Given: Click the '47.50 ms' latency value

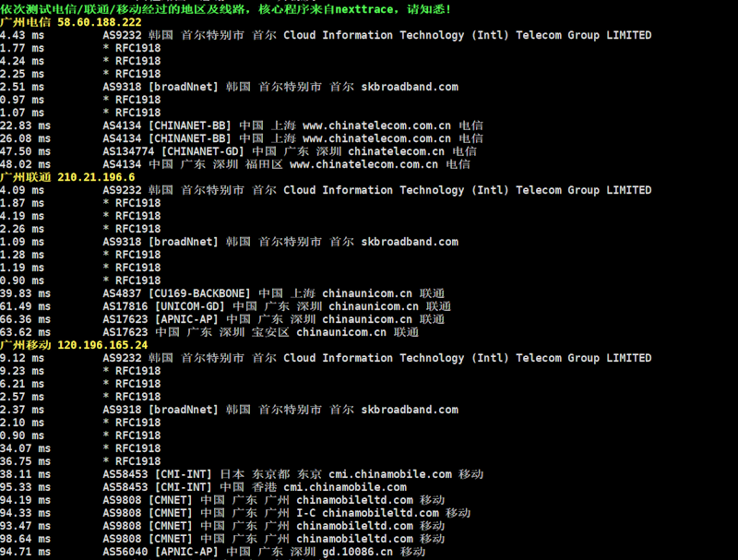Looking at the screenshot, I should 26,151.
